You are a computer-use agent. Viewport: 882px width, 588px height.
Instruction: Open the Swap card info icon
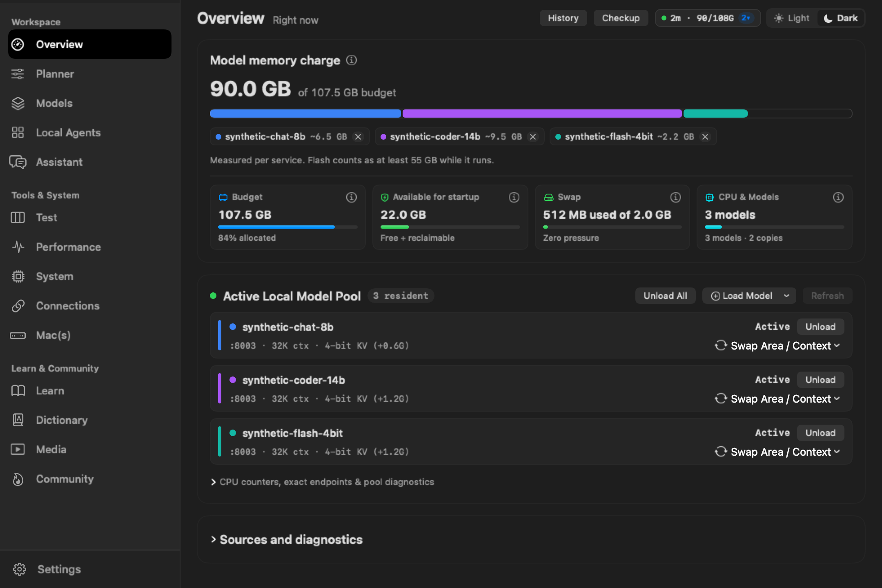[x=676, y=197]
